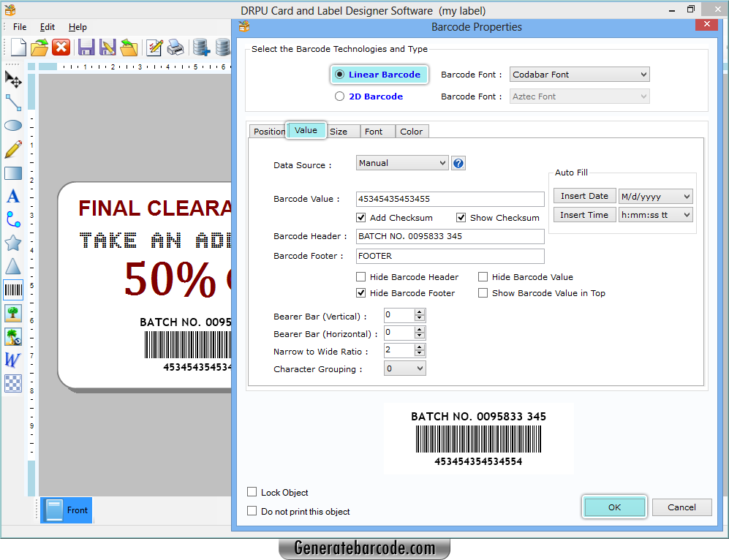Viewport: 729px width, 560px height.
Task: Open the Data Source Manual dropdown
Action: pyautogui.click(x=402, y=163)
